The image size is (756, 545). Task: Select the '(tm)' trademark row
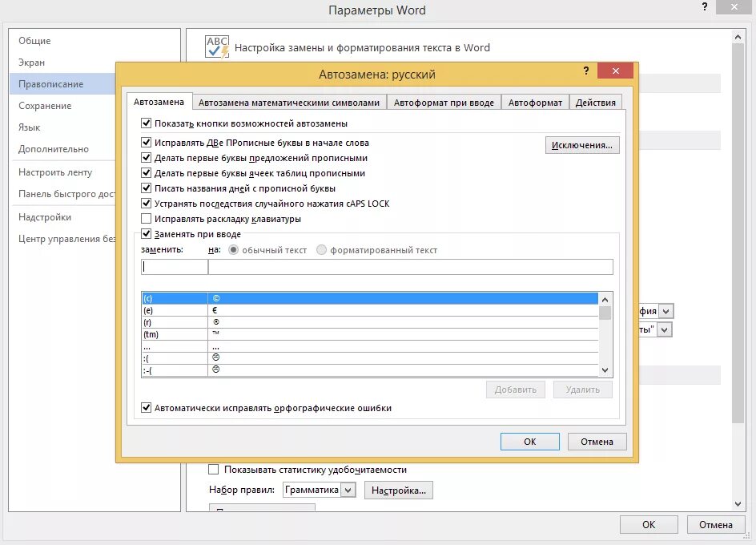click(x=370, y=334)
